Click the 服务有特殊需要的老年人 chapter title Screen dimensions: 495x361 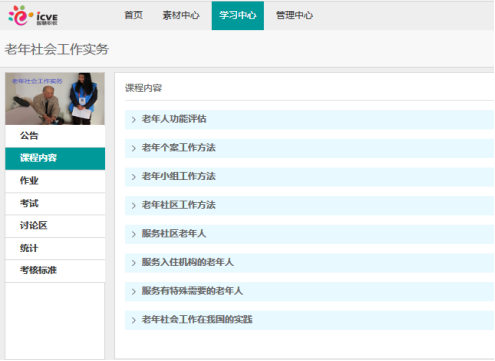tap(192, 291)
